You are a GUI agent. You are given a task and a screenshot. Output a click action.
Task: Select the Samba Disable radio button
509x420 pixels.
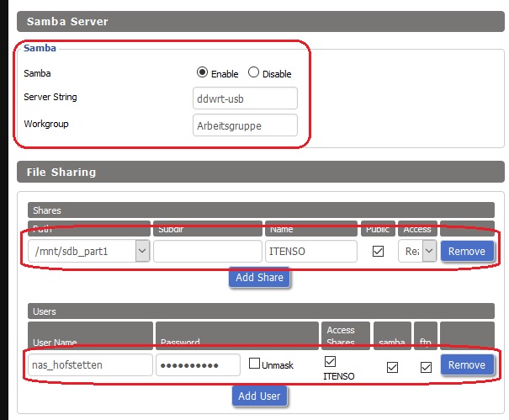(253, 73)
